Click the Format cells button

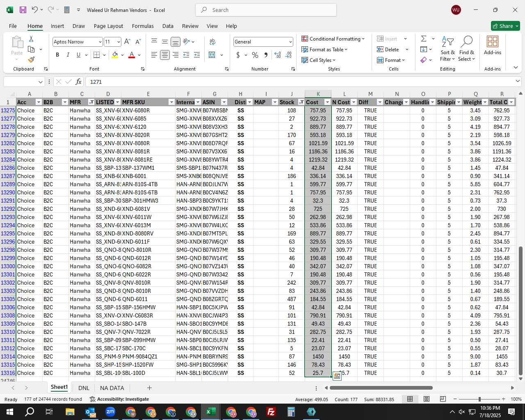click(392, 60)
